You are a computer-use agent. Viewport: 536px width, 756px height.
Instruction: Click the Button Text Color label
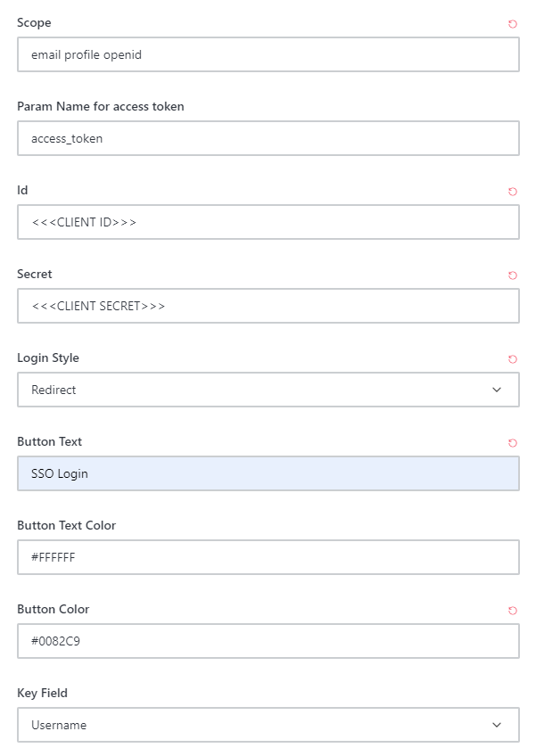66,525
